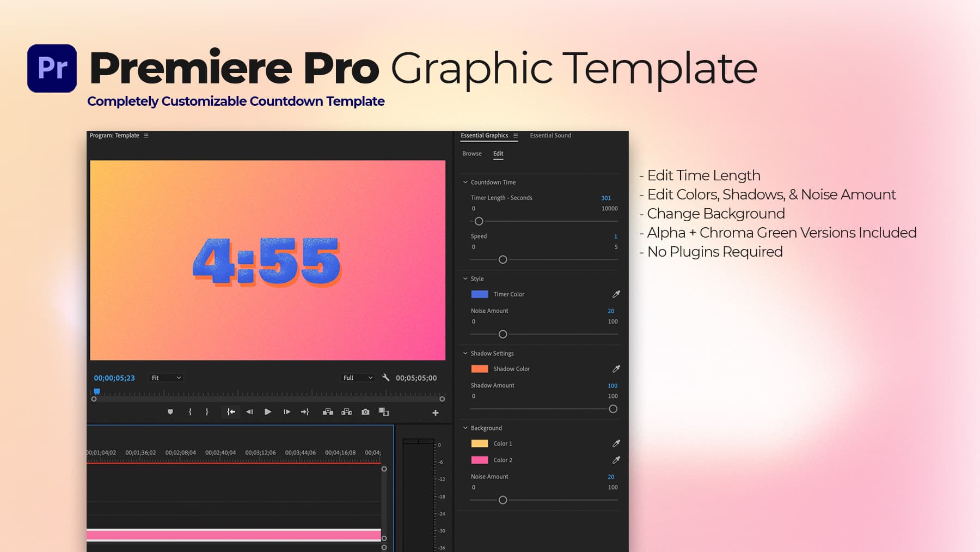Click the Background Noise Amount slider handle
980x552 pixels.
[x=503, y=500]
